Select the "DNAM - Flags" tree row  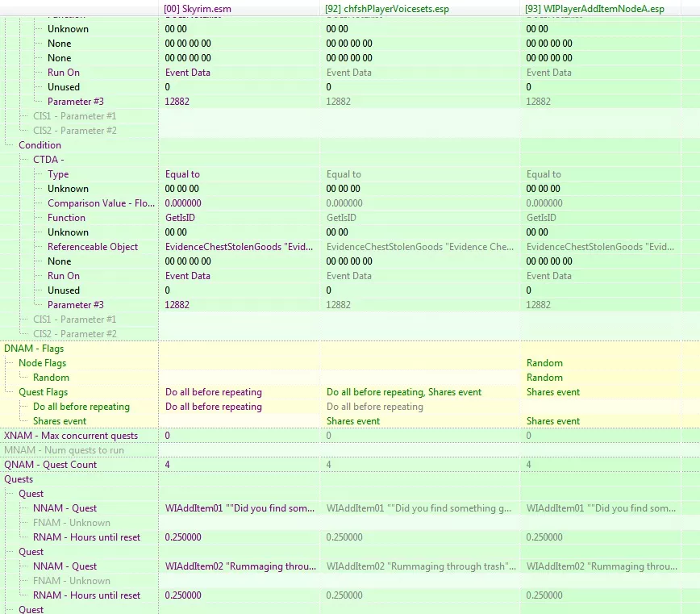tap(34, 349)
